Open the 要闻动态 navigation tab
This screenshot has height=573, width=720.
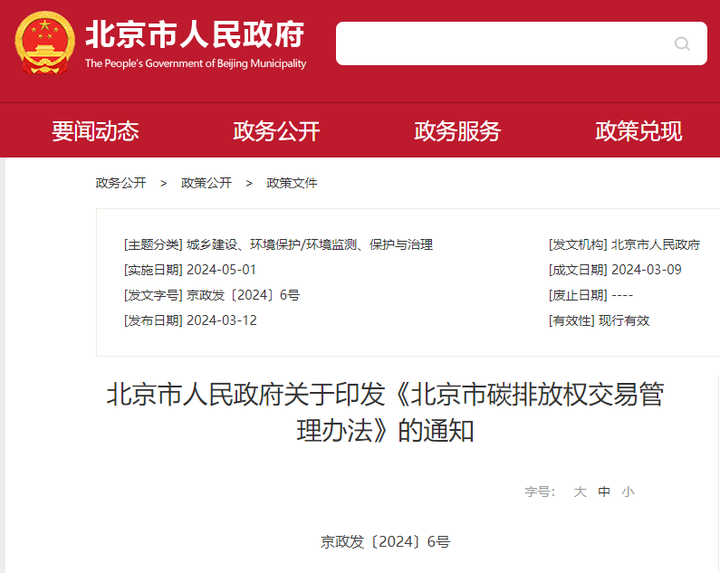pyautogui.click(x=95, y=131)
